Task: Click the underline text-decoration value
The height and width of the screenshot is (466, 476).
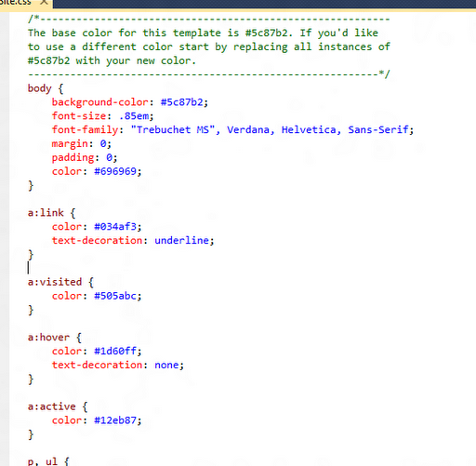Action: point(181,240)
